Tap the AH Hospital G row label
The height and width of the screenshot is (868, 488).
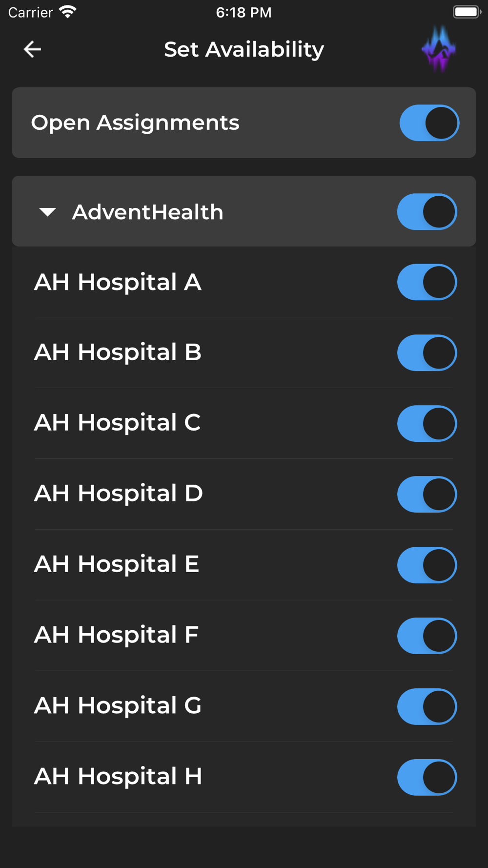[x=118, y=705]
